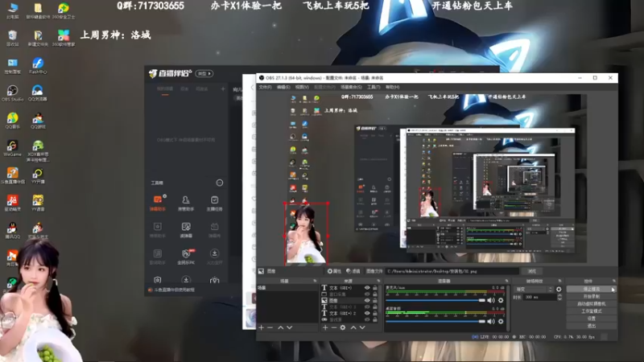
Task: Toggle visibility of 窗口采集 source
Action: (x=367, y=294)
